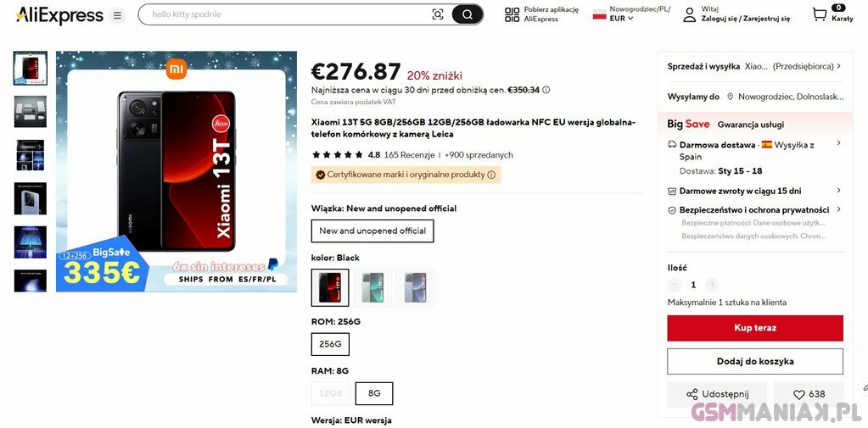Click the price info circle icon
The image size is (868, 428).
pyautogui.click(x=546, y=90)
